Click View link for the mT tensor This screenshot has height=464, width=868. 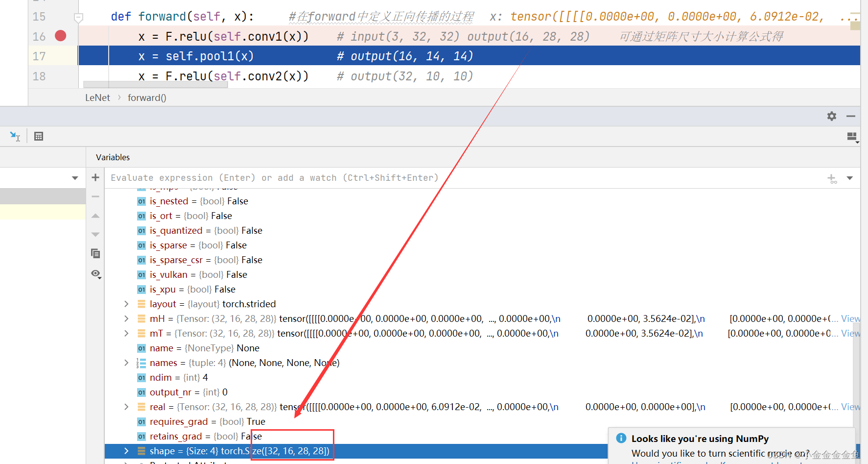click(x=850, y=333)
